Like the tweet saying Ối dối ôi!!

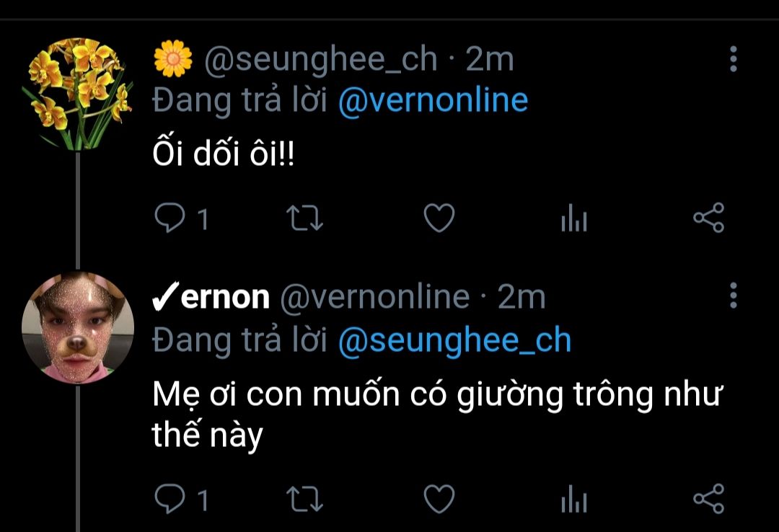point(439,219)
